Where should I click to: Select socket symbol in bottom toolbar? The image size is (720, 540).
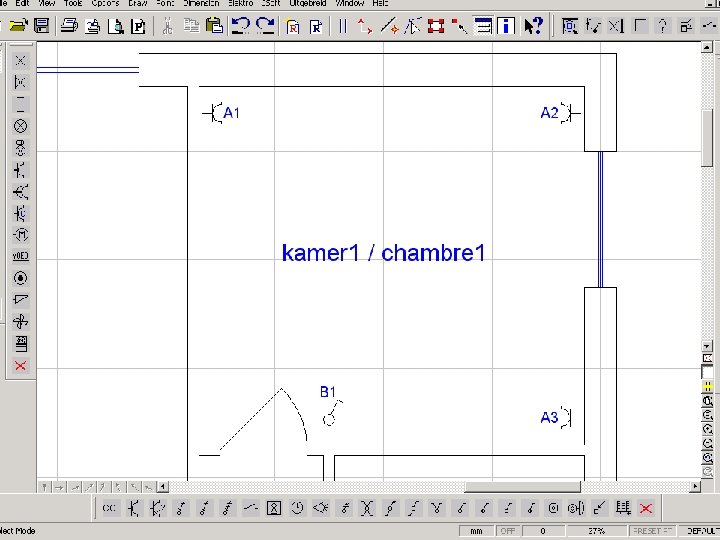pos(134,508)
